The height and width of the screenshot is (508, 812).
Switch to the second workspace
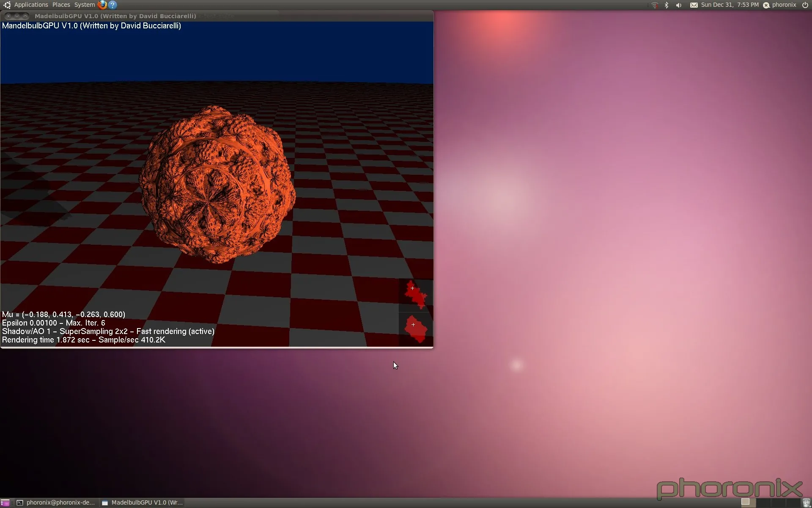pos(763,502)
